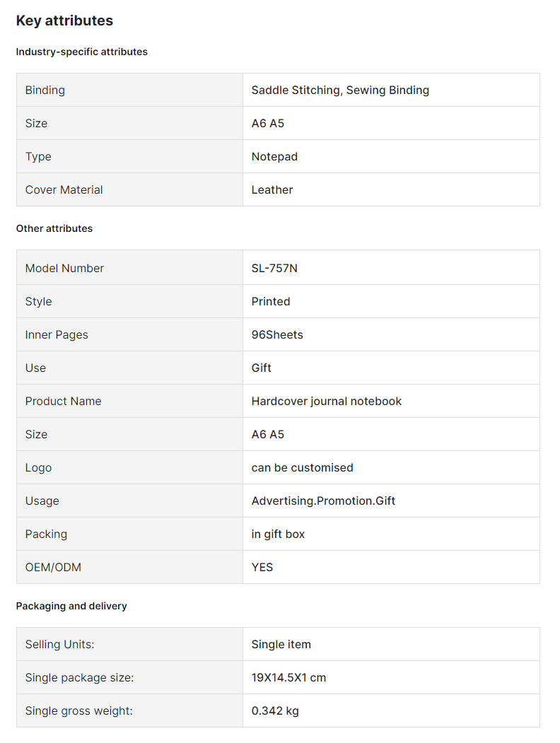The height and width of the screenshot is (743, 560).
Task: Click the Other attributes section heading
Action: (54, 228)
